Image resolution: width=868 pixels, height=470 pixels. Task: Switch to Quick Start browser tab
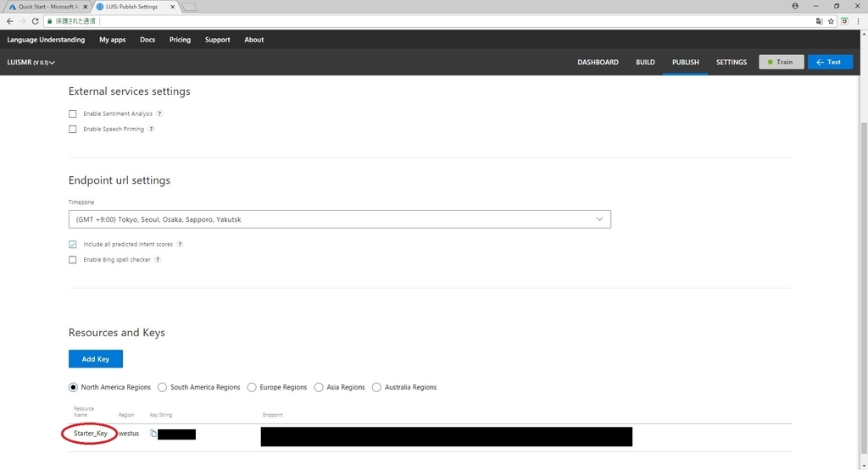pos(47,7)
